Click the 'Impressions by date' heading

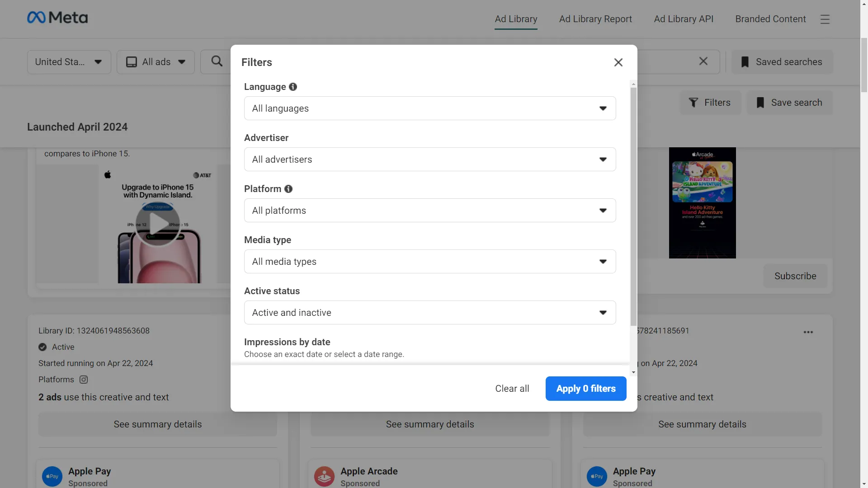click(287, 342)
